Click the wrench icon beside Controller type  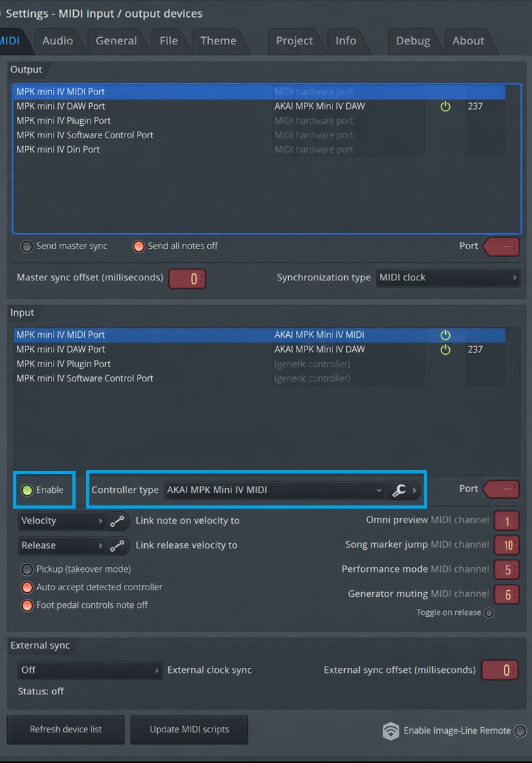399,490
